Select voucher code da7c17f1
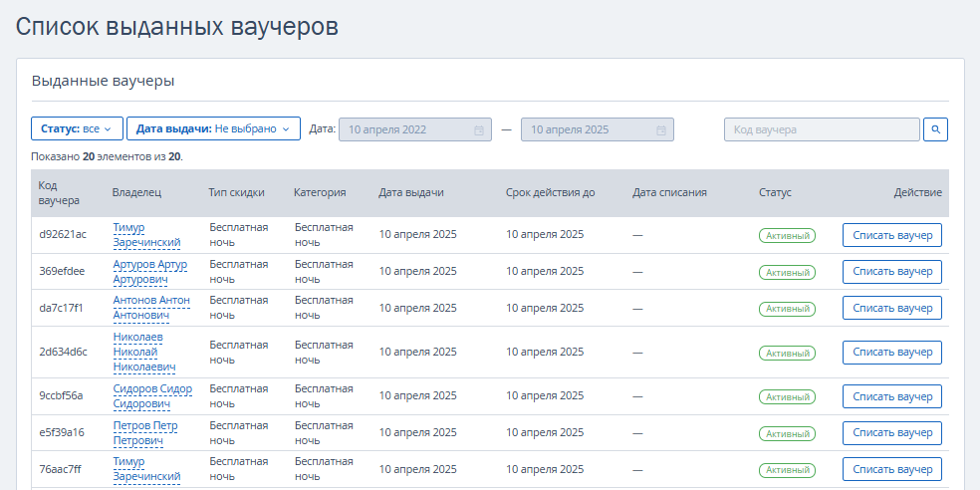980x490 pixels. [x=62, y=308]
